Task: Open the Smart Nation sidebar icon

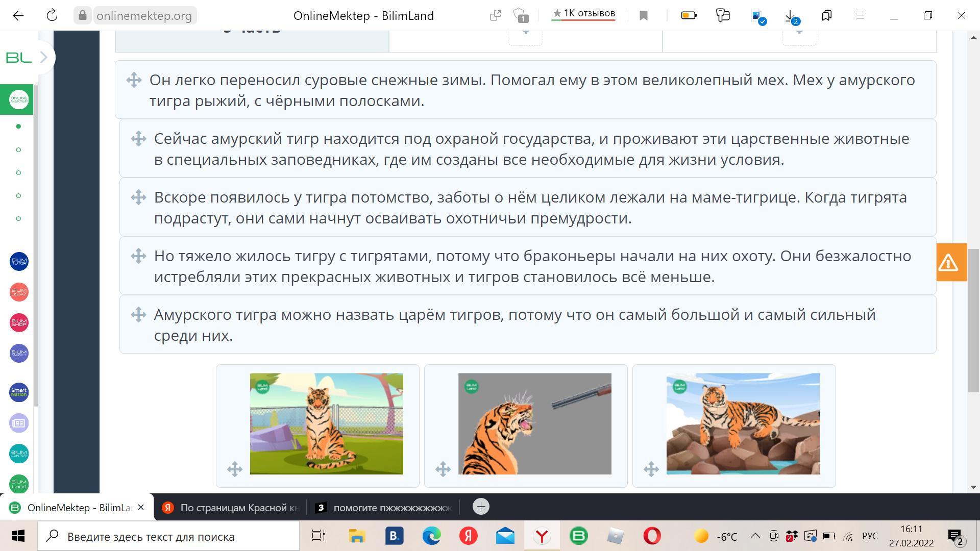Action: click(x=19, y=392)
